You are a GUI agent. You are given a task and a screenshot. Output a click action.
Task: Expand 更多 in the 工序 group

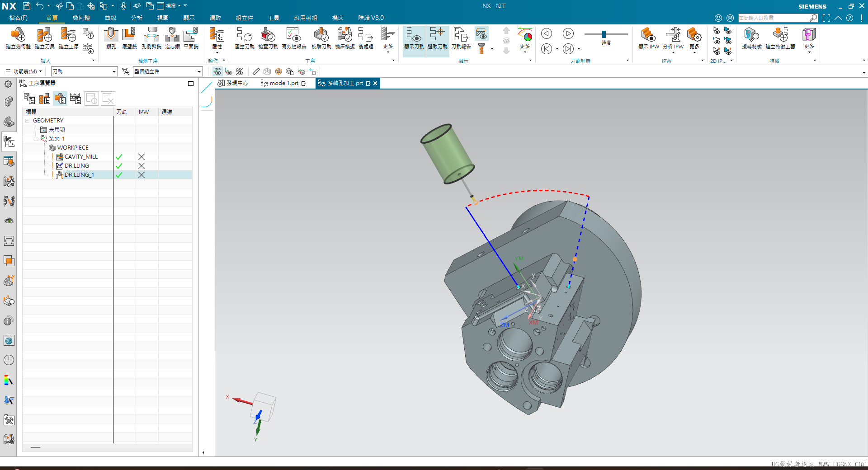click(x=387, y=41)
